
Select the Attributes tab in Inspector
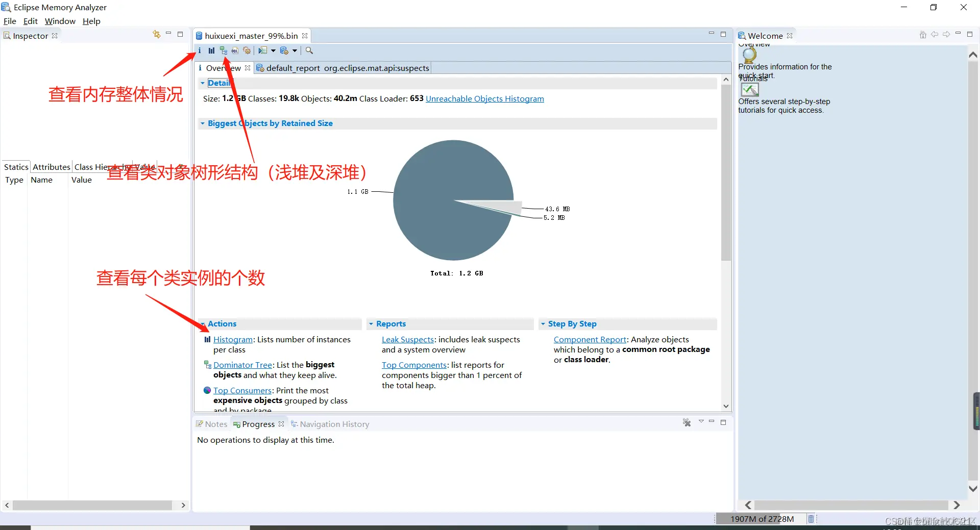(x=52, y=167)
